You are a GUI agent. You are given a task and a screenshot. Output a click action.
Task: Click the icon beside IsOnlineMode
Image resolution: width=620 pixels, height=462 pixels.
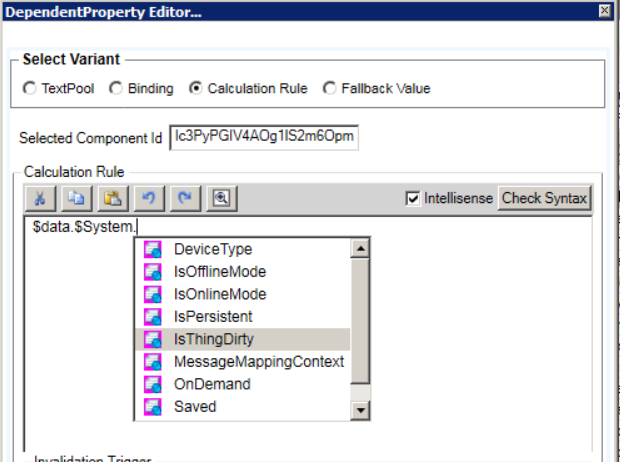point(153,295)
